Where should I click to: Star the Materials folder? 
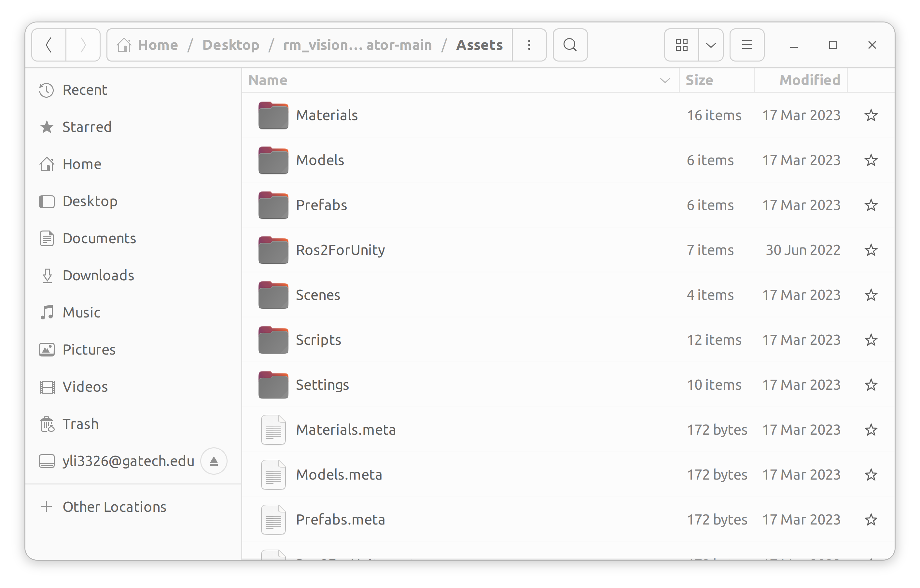[871, 115]
